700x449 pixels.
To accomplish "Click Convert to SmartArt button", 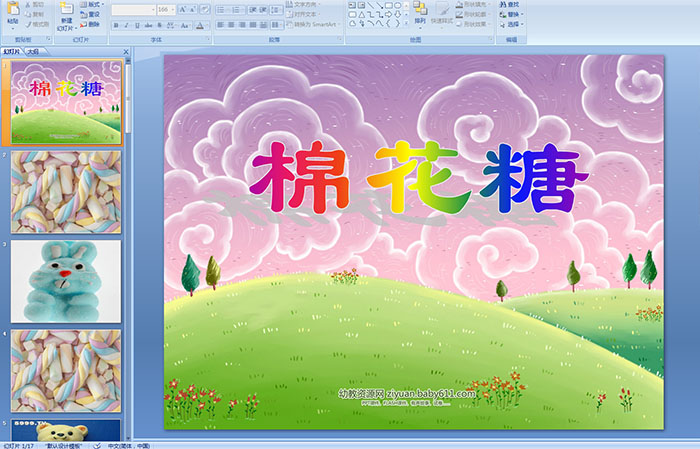I will [322, 24].
